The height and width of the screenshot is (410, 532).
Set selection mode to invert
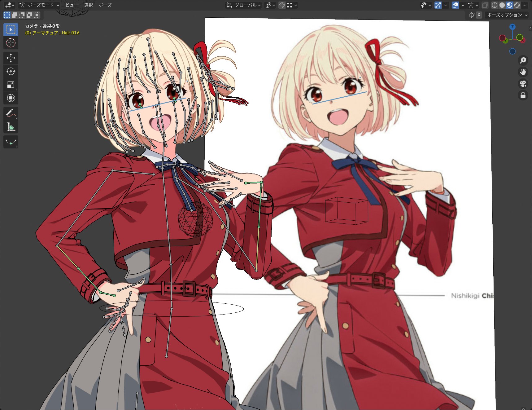[x=29, y=15]
